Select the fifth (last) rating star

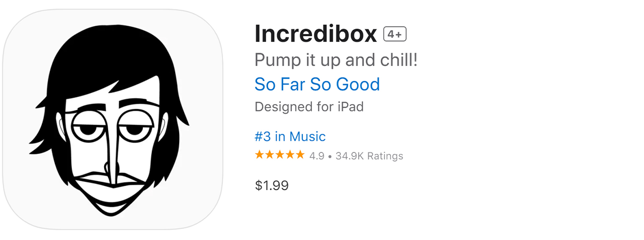[300, 155]
